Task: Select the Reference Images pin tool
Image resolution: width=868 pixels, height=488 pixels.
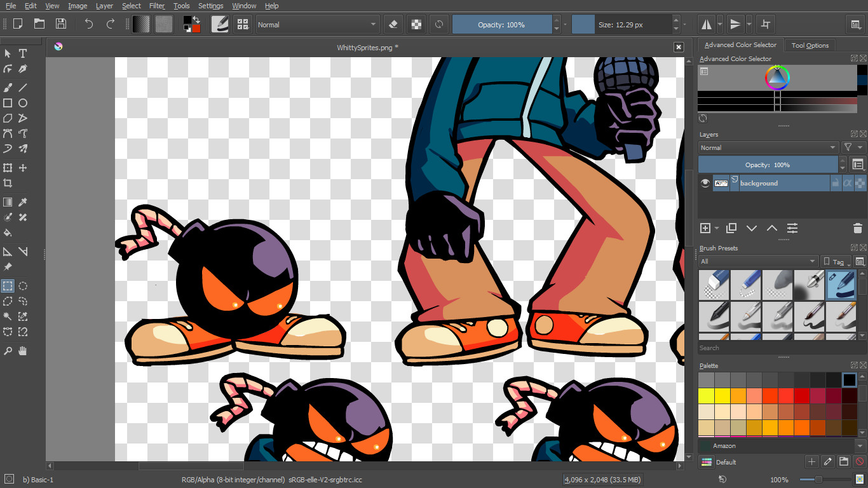Action: point(8,267)
